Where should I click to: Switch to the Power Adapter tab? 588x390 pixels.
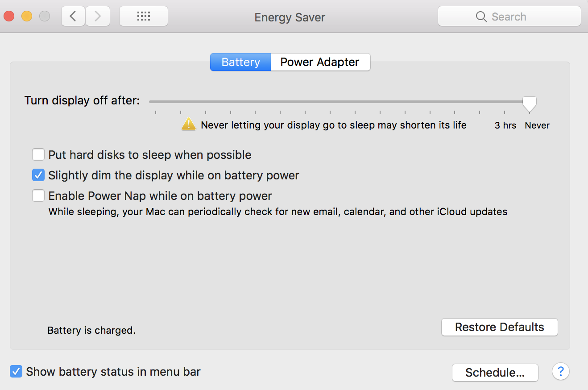(320, 62)
